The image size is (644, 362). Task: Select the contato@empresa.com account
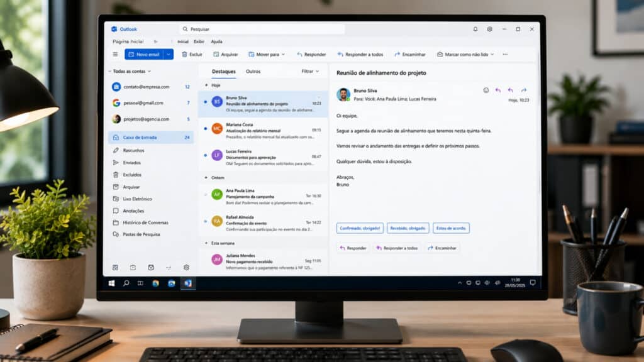pyautogui.click(x=151, y=87)
